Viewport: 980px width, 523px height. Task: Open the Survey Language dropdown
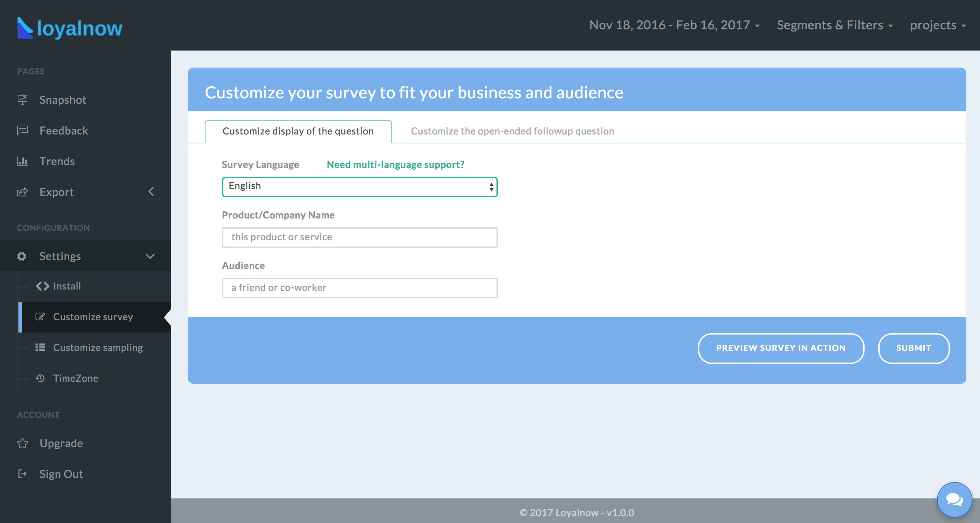click(360, 186)
